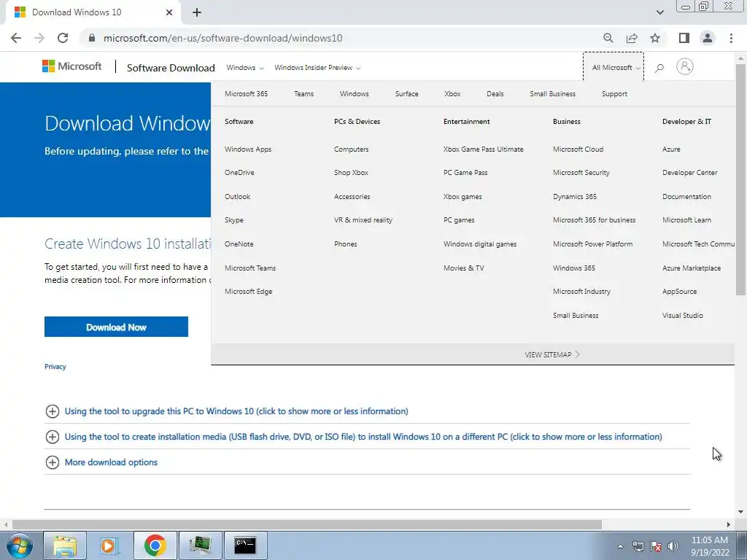Expand the Windows Insider Preview dropdown

point(317,68)
